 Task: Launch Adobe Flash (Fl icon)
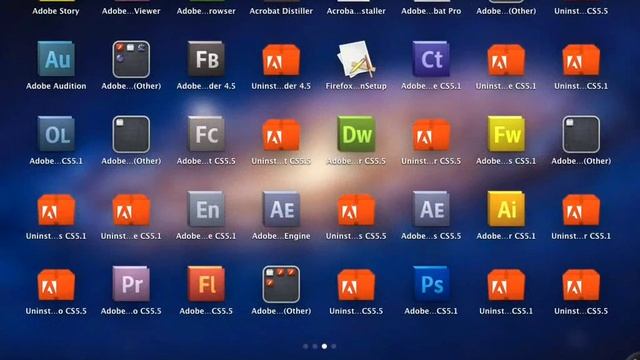206,284
